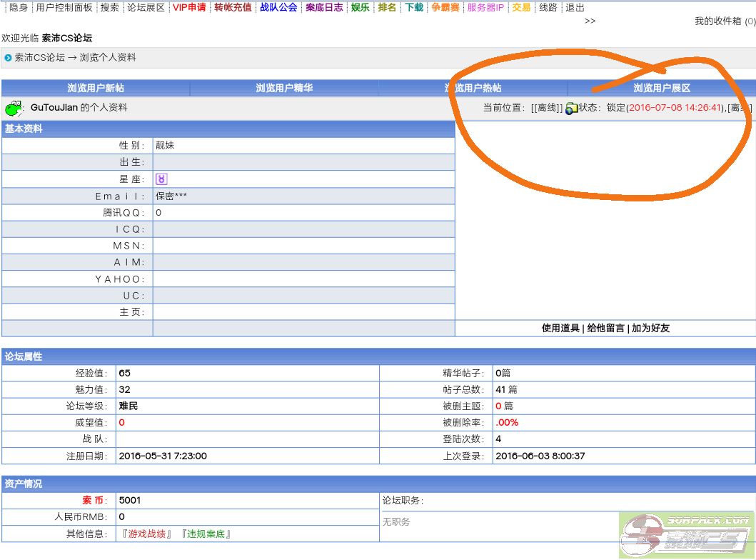Open 我的收件箱 inbox

(x=718, y=21)
